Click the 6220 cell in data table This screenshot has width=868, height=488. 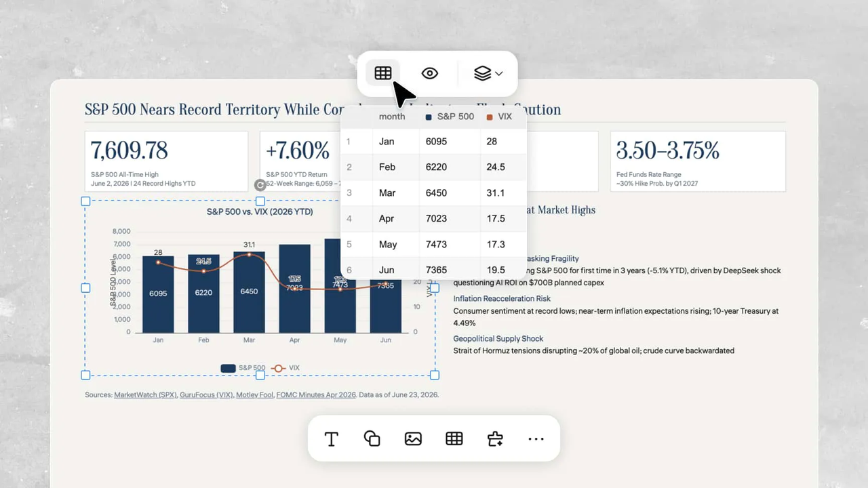point(450,167)
